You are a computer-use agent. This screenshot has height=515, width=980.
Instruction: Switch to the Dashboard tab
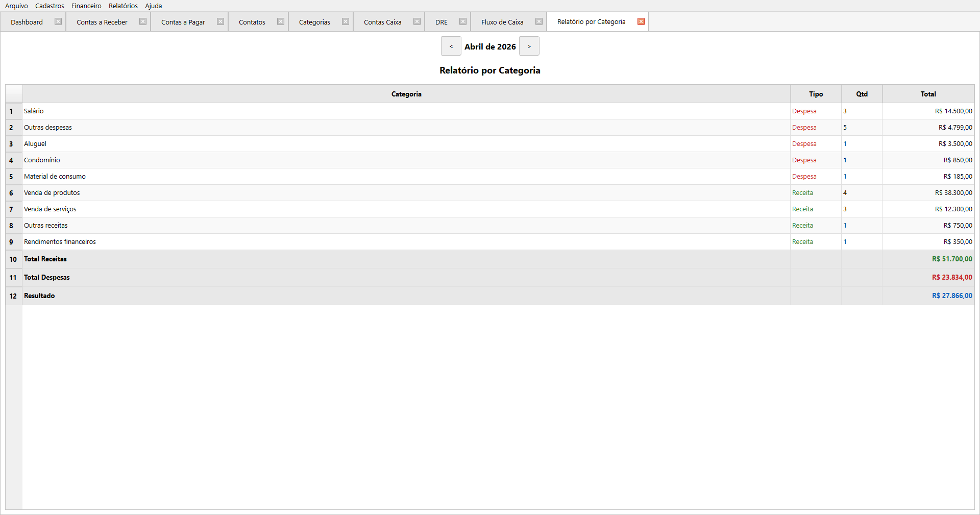point(27,22)
